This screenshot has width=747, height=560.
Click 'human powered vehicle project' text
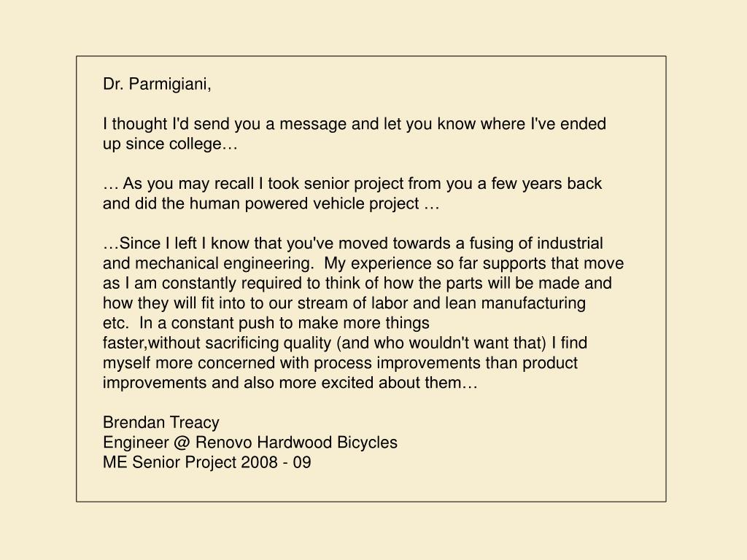pyautogui.click(x=304, y=204)
